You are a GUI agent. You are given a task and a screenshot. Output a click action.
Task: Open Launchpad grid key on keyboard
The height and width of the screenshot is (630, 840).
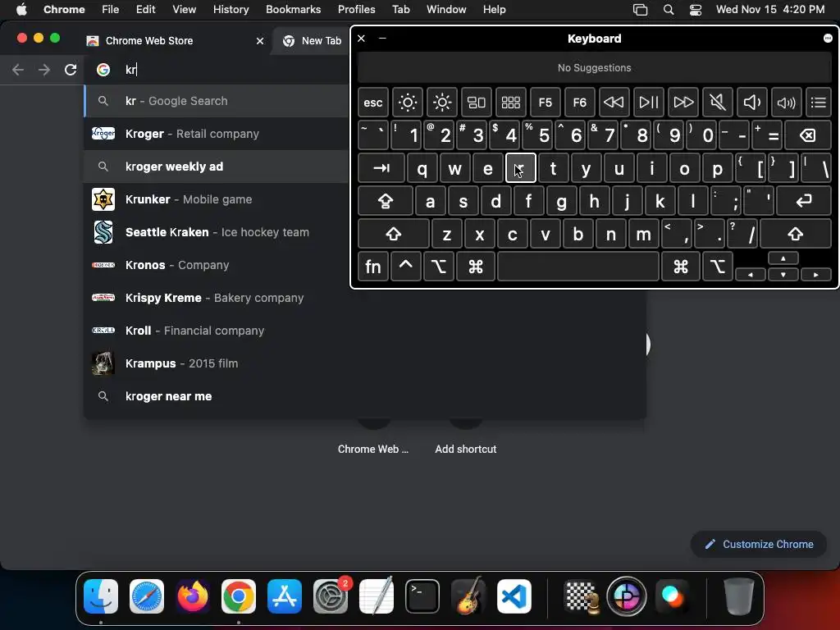pyautogui.click(x=510, y=103)
